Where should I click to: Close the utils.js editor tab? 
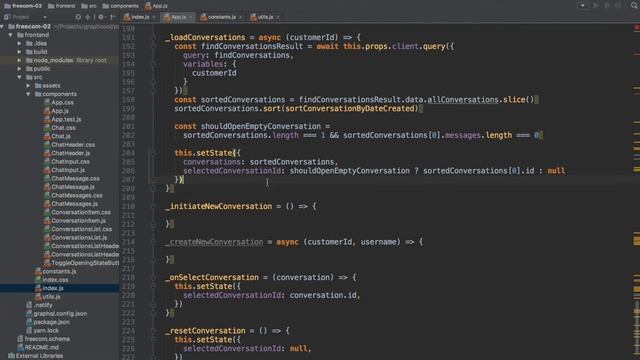[278, 17]
